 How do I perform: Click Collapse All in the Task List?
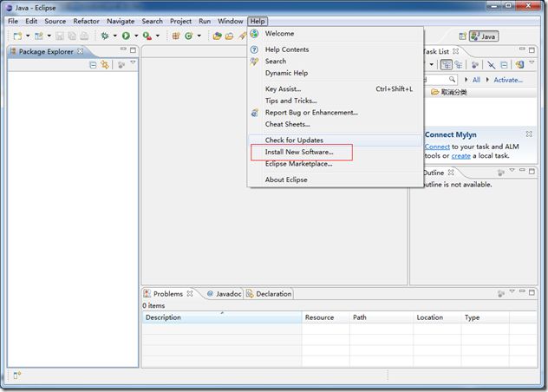point(504,65)
